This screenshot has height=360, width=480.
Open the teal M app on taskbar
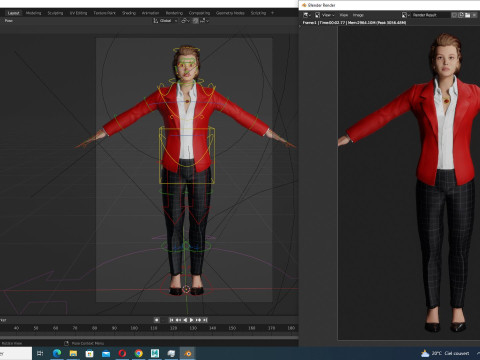pyautogui.click(x=155, y=353)
